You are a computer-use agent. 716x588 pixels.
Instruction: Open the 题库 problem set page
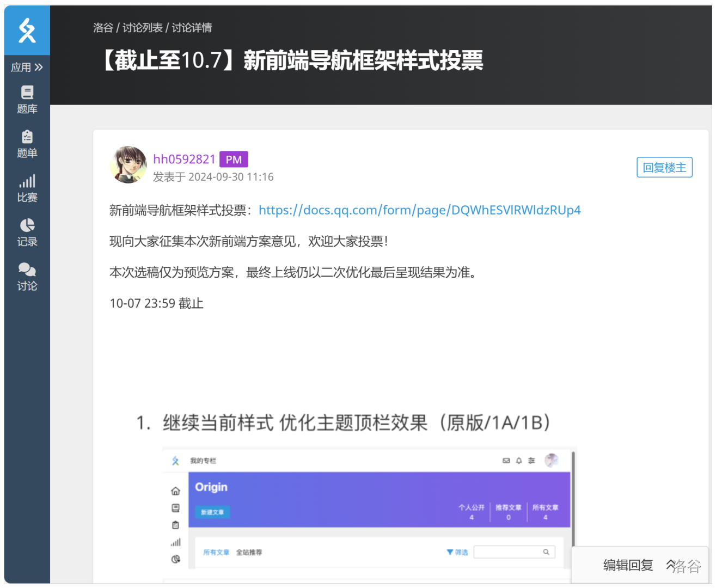pos(27,100)
